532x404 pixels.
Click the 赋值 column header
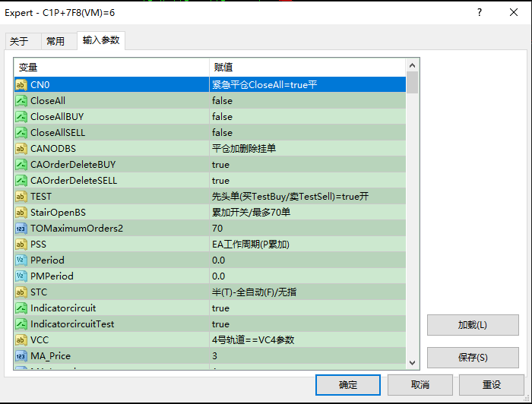[307, 67]
